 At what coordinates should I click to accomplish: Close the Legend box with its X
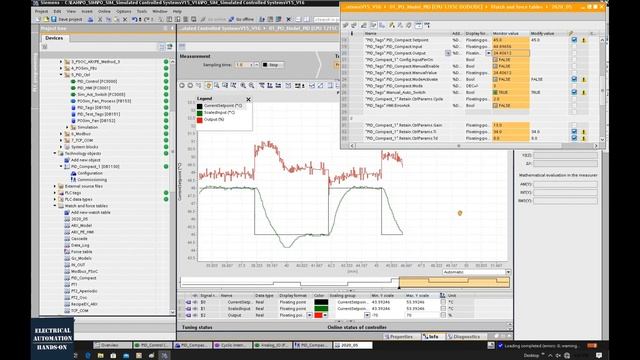point(249,99)
